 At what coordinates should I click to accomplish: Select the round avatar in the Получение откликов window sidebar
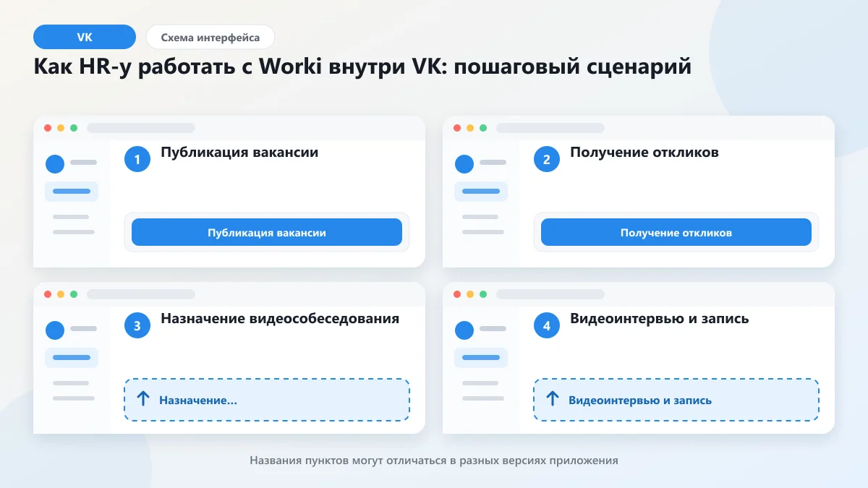tap(464, 165)
